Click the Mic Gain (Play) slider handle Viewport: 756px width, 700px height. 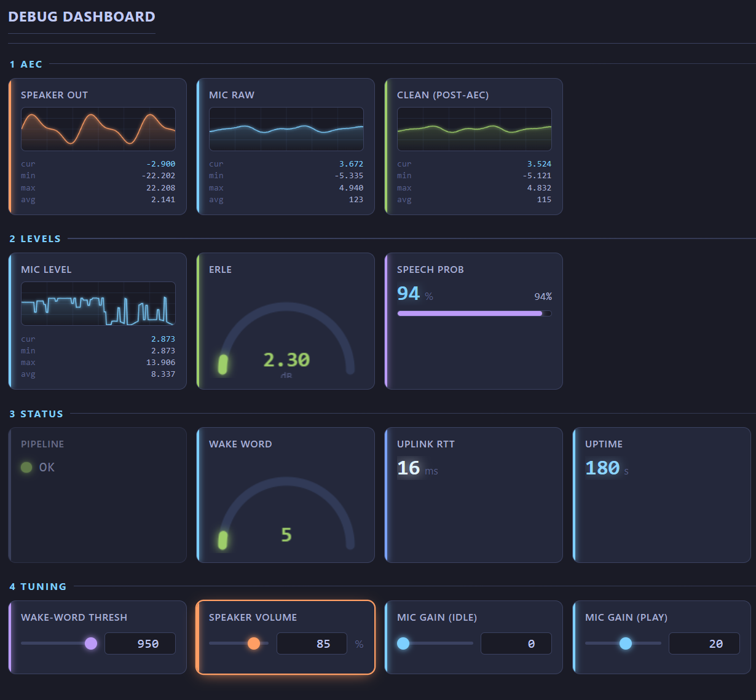(626, 643)
